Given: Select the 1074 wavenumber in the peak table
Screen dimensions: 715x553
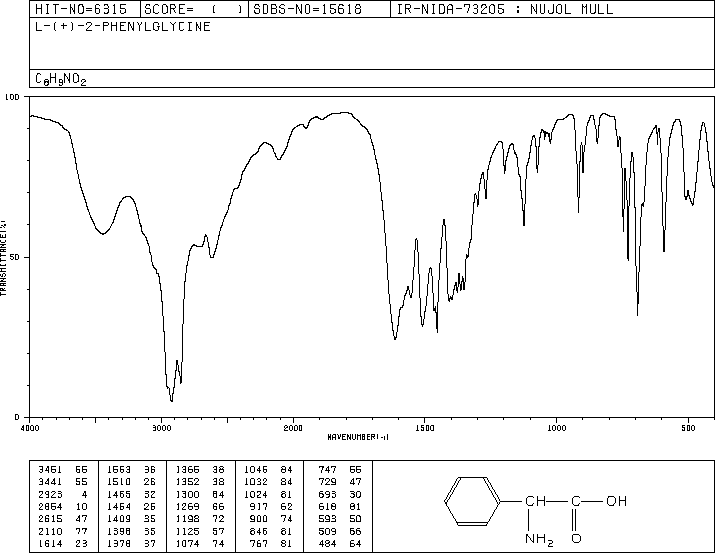Looking at the screenshot, I should (187, 544).
